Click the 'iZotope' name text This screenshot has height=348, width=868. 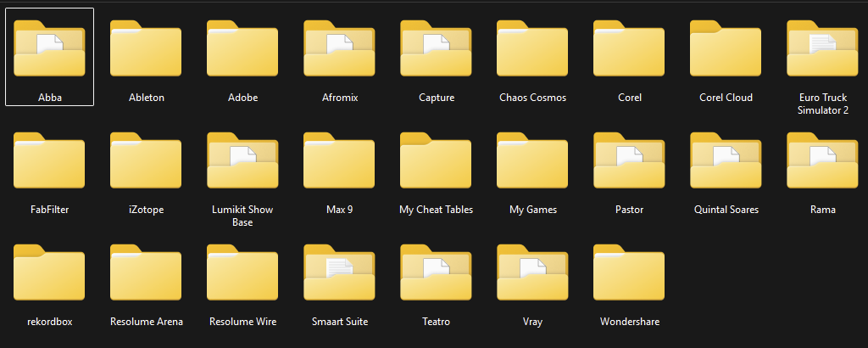click(x=146, y=210)
